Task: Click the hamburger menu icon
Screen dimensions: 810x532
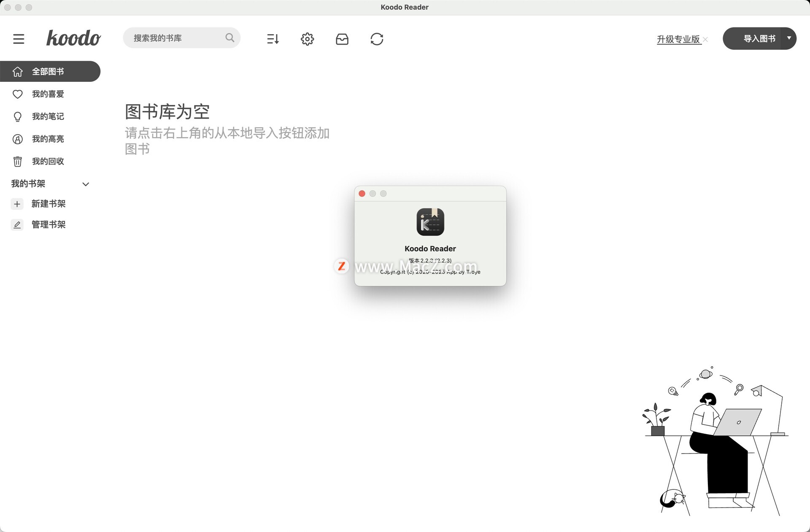Action: click(19, 39)
